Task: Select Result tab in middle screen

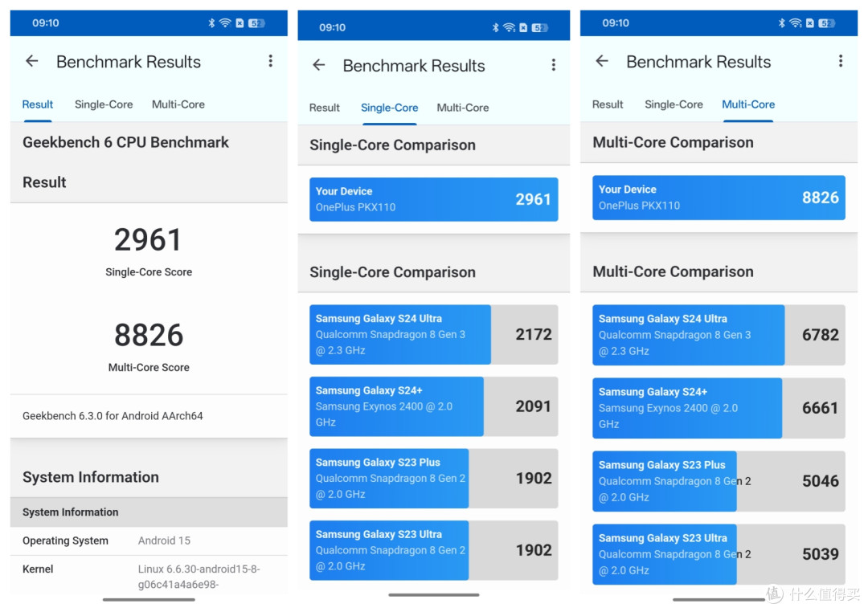Action: 325,108
